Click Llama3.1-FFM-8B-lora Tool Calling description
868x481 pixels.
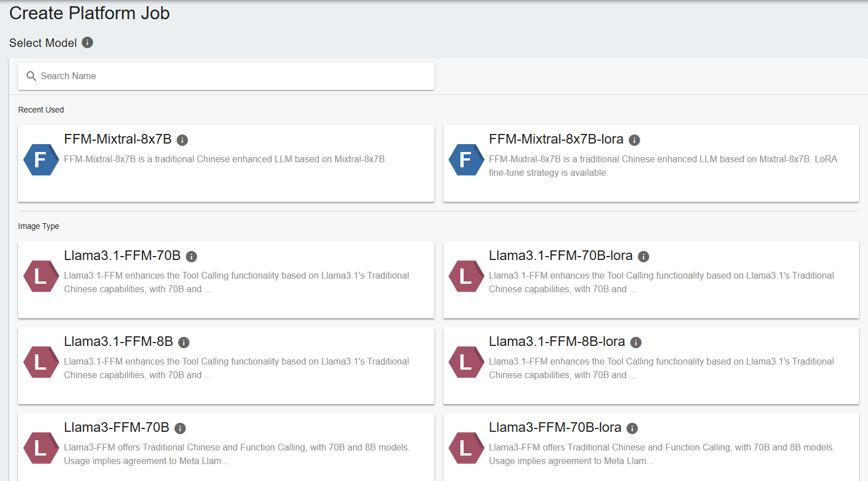pyautogui.click(x=662, y=368)
